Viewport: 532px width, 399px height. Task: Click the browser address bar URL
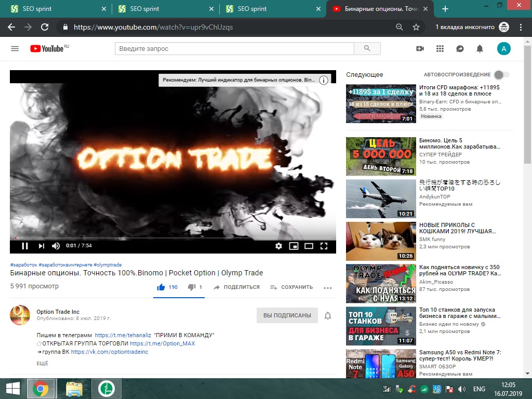tap(153, 27)
